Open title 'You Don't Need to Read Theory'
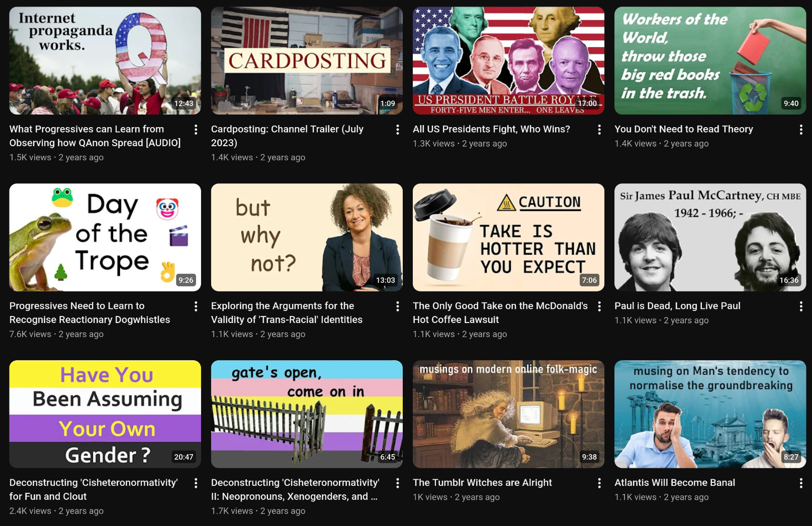Screen dimensions: 812x526 tap(684, 129)
